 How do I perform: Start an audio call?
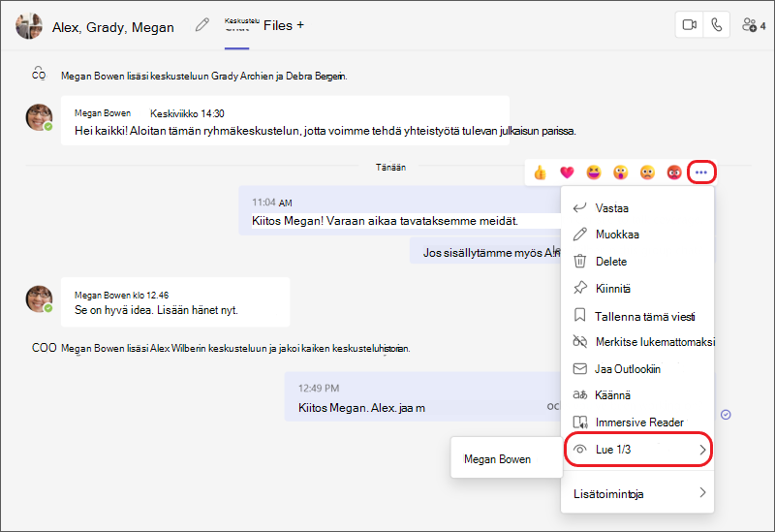point(716,25)
